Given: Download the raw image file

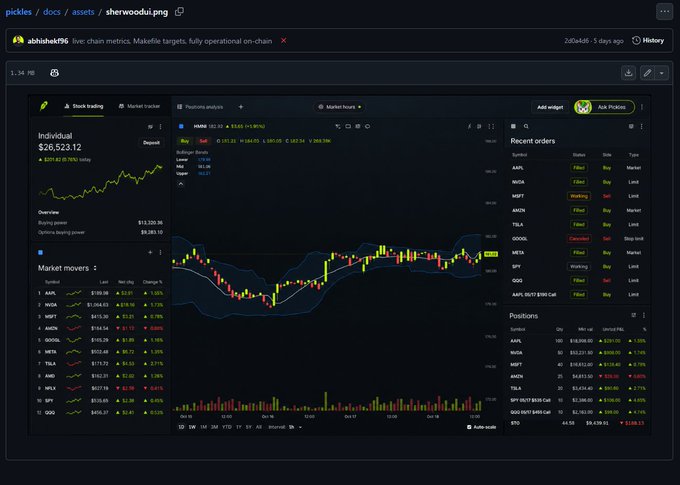Looking at the screenshot, I should [628, 73].
